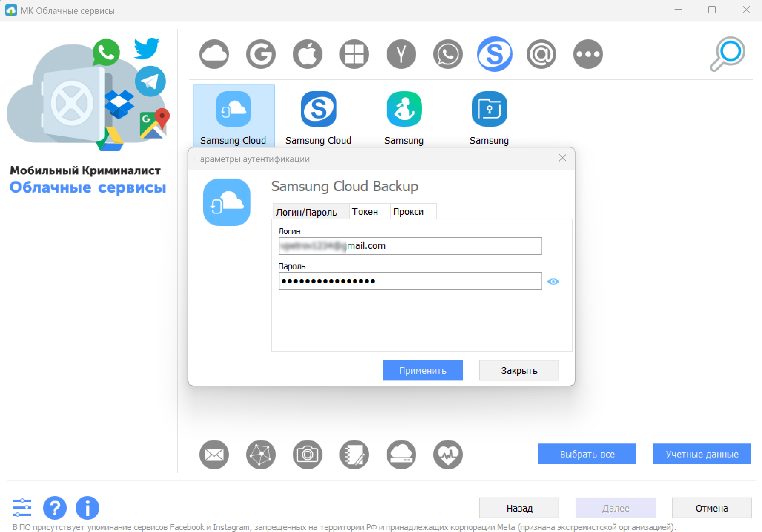Select the highlighted Samsung services category
This screenshot has height=532, width=762.
(495, 54)
